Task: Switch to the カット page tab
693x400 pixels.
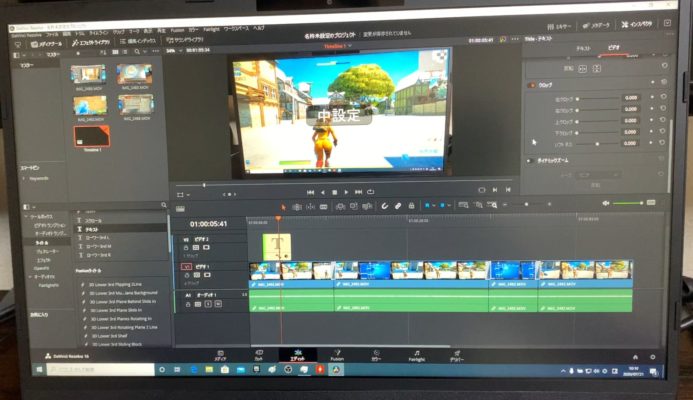Action: pyautogui.click(x=259, y=355)
